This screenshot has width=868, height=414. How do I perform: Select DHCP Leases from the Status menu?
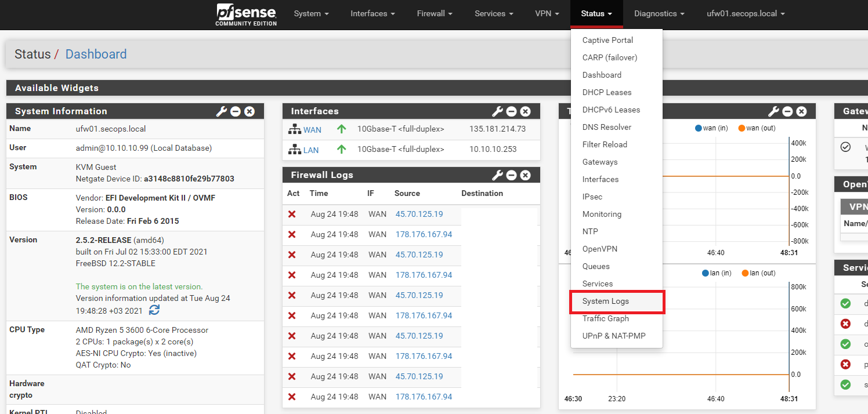[606, 92]
